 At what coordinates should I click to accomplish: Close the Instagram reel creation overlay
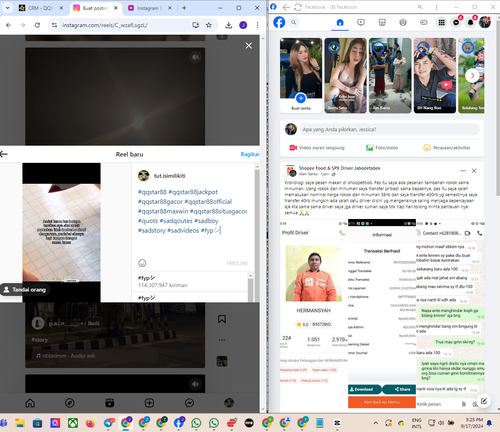point(249,46)
